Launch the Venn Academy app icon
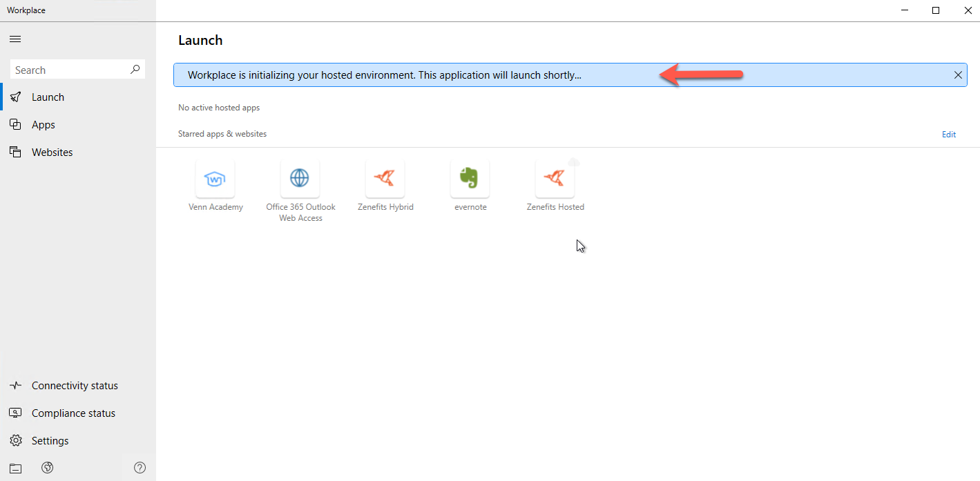This screenshot has height=481, width=980. click(x=215, y=179)
